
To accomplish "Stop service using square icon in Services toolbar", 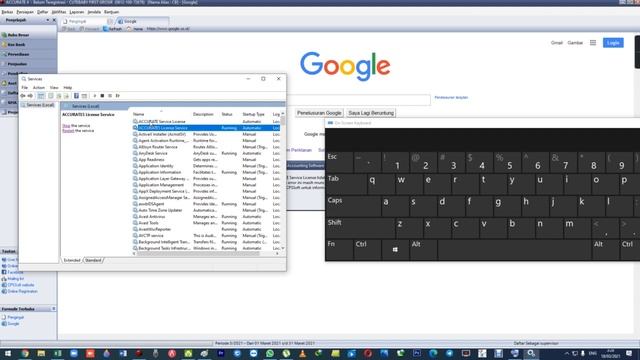I will (x=102, y=96).
